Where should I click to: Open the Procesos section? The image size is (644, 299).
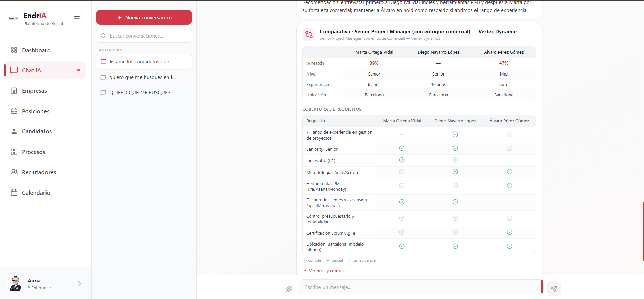click(45, 152)
